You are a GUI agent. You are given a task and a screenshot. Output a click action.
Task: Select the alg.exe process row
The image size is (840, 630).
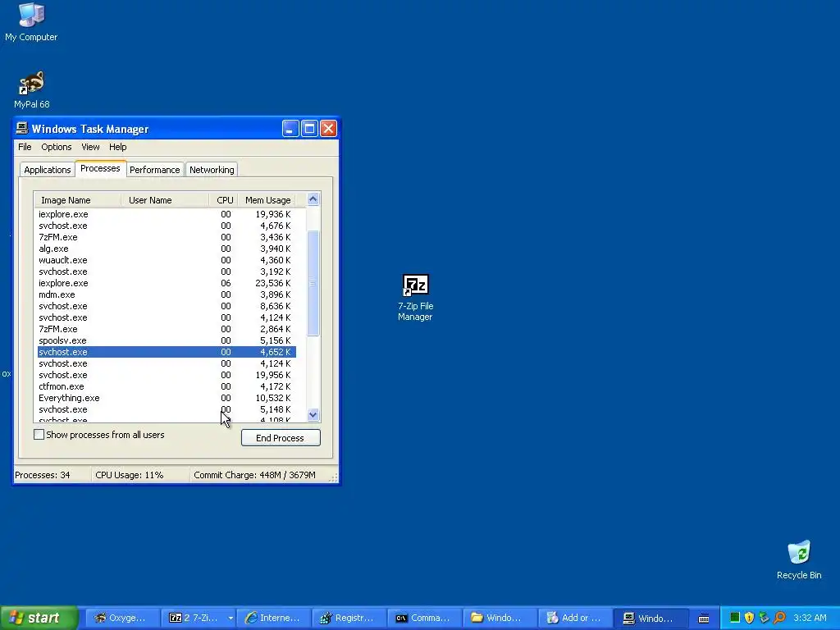coord(167,249)
